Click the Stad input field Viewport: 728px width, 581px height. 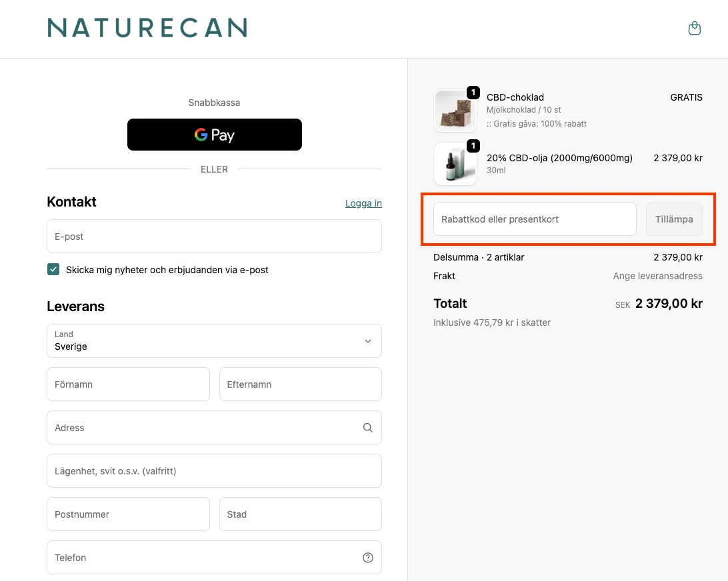(x=300, y=514)
